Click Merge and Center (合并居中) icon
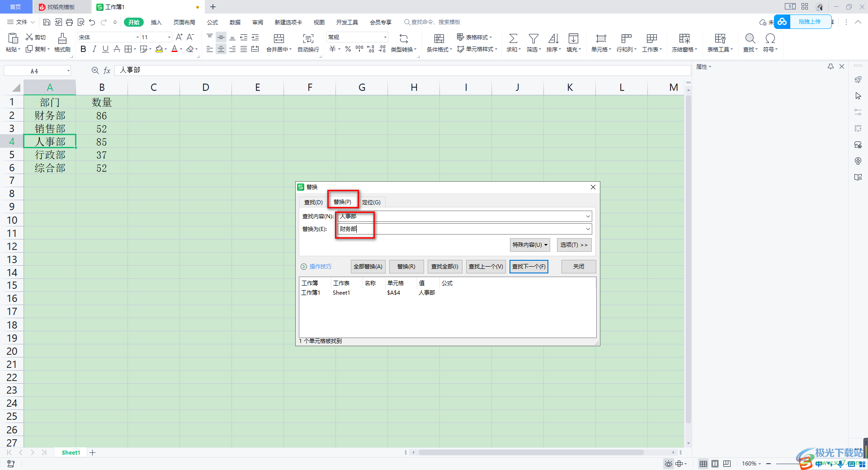868x470 pixels. coord(279,38)
